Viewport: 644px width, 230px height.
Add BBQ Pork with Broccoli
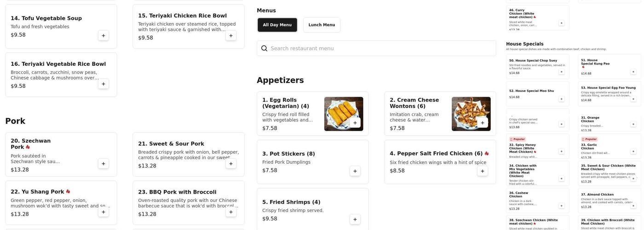(231, 212)
